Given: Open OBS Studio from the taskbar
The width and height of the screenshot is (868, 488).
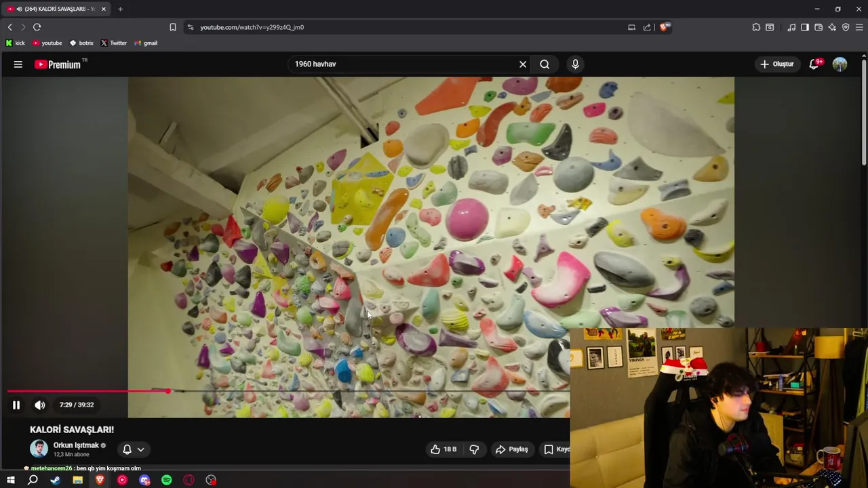Looking at the screenshot, I should [211, 480].
